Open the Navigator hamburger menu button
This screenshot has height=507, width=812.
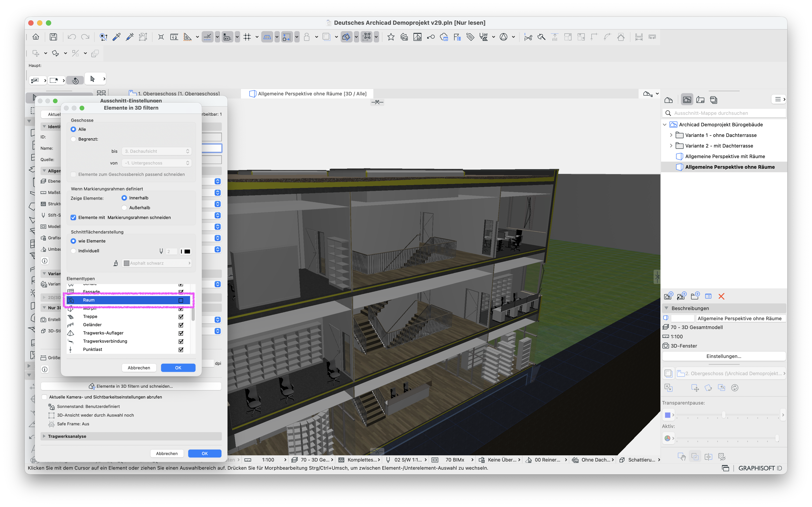[x=779, y=99]
